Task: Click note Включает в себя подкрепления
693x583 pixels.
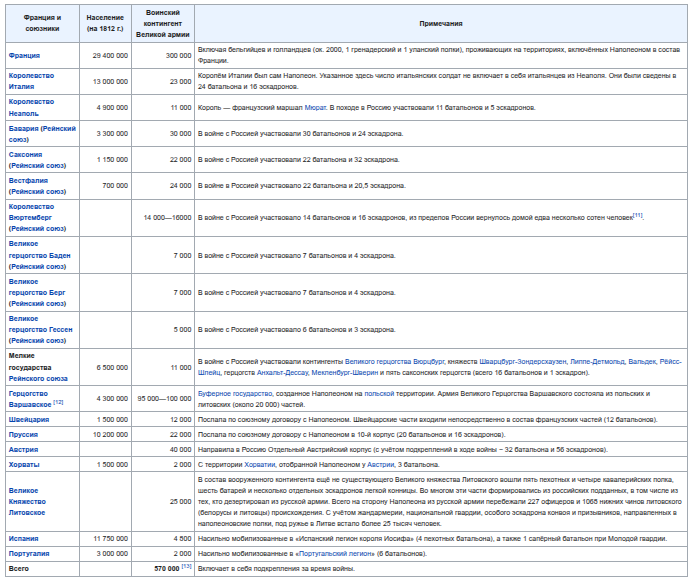Action: click(276, 569)
